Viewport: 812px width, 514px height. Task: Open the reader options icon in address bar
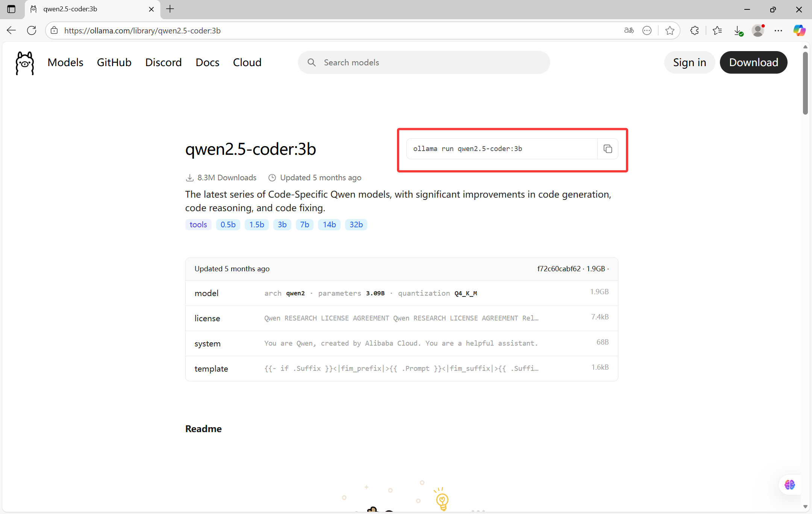[647, 30]
